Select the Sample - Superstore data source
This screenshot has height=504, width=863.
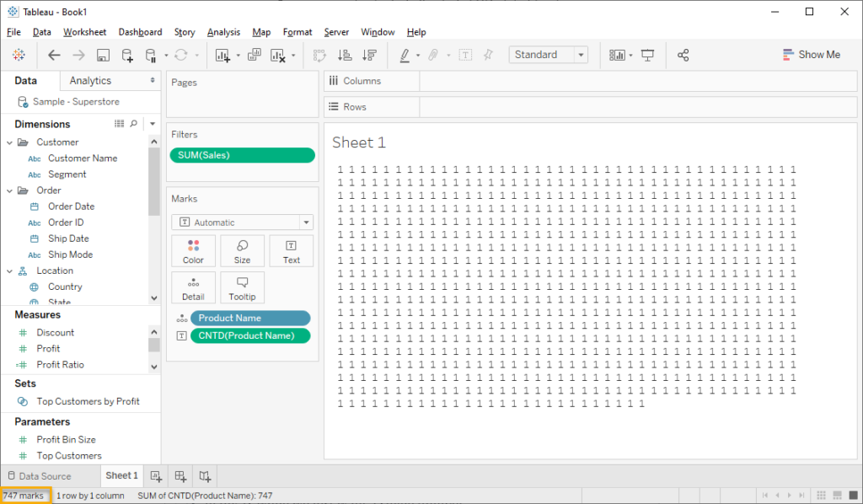click(76, 102)
